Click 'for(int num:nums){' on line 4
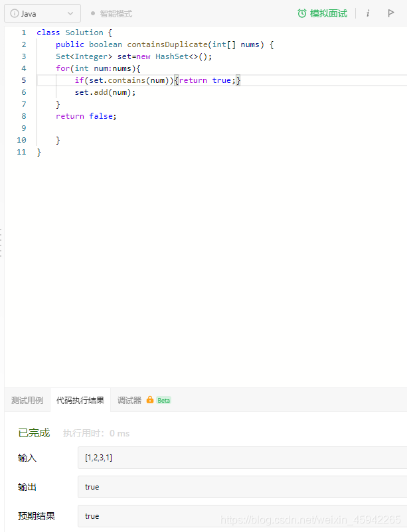407x532 pixels. (x=98, y=68)
